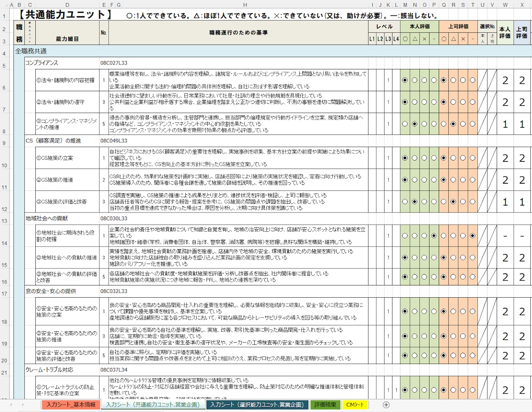Click the 選択No. header cell

(x=488, y=27)
